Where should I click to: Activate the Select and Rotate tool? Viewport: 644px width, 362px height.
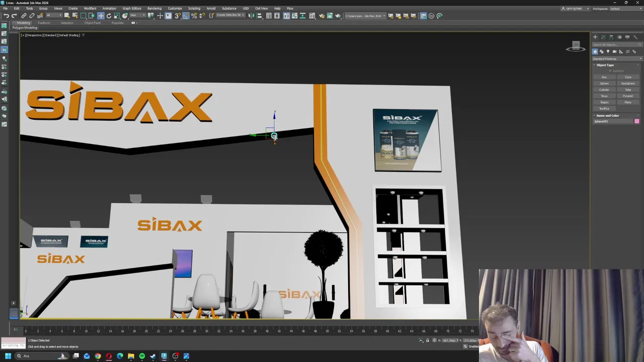click(109, 16)
